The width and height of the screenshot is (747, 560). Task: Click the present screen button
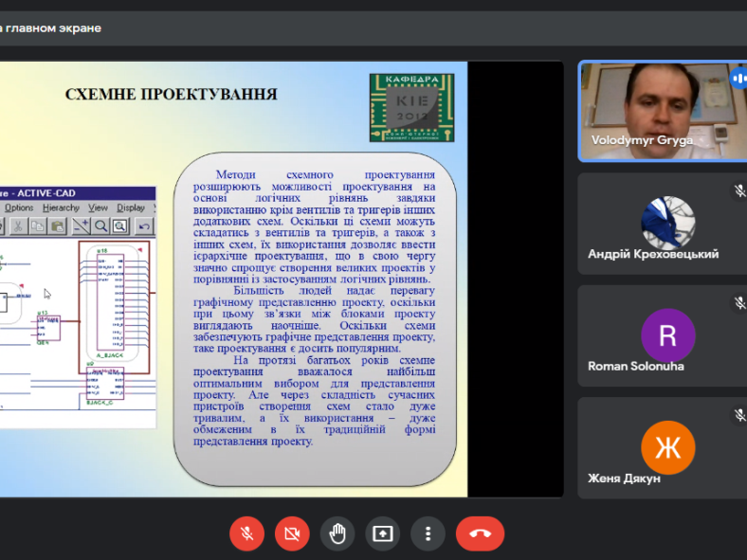pyautogui.click(x=383, y=533)
